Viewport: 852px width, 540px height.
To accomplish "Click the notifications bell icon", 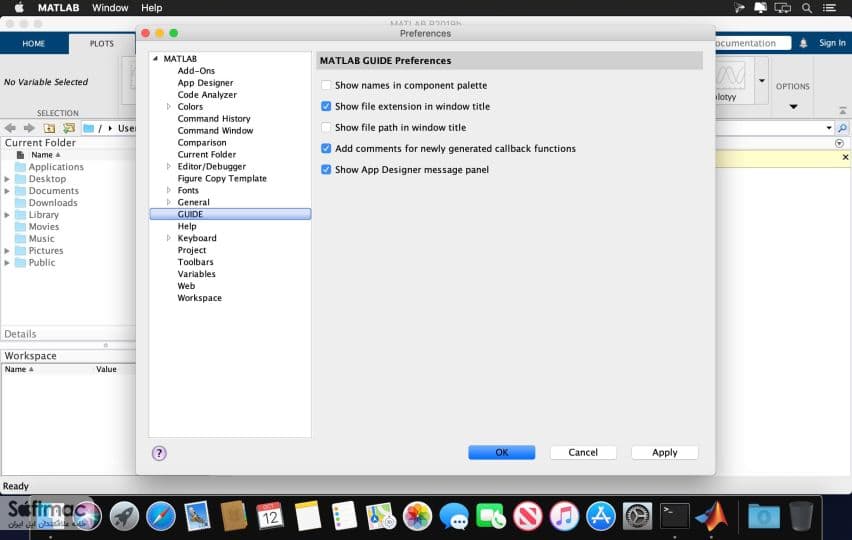I will tap(803, 43).
